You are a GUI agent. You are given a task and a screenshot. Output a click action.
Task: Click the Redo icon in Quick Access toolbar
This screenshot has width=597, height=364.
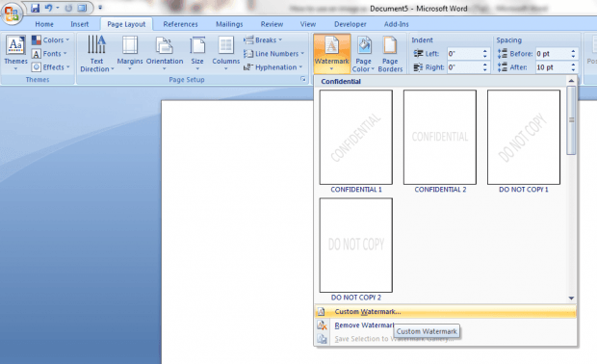(68, 8)
